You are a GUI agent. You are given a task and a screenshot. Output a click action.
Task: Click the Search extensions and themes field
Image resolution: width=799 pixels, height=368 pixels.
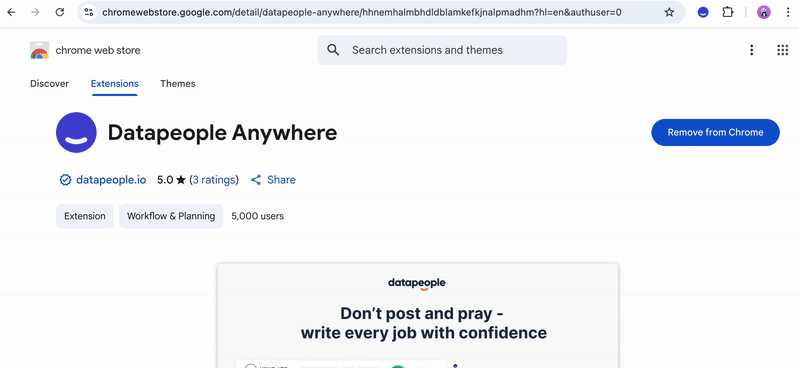[x=442, y=50]
